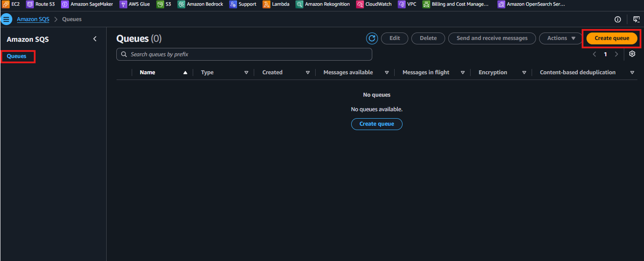Click the info circle icon
The width and height of the screenshot is (644, 261).
click(x=618, y=19)
